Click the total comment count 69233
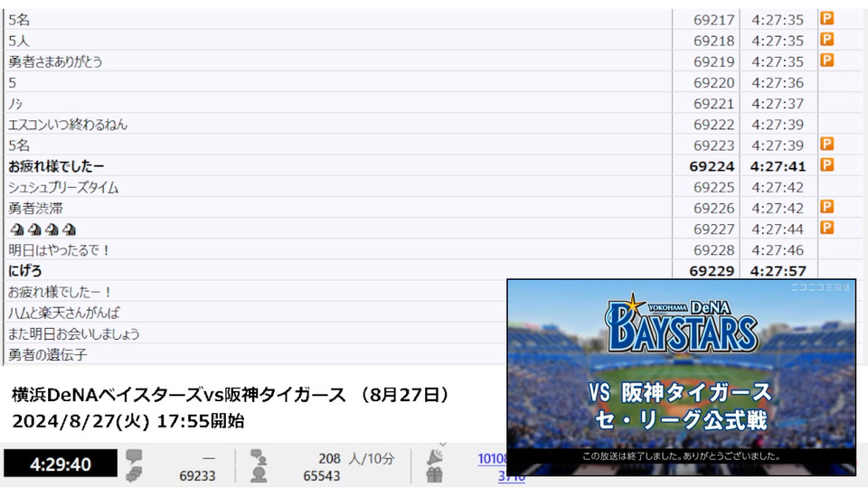 (x=197, y=476)
